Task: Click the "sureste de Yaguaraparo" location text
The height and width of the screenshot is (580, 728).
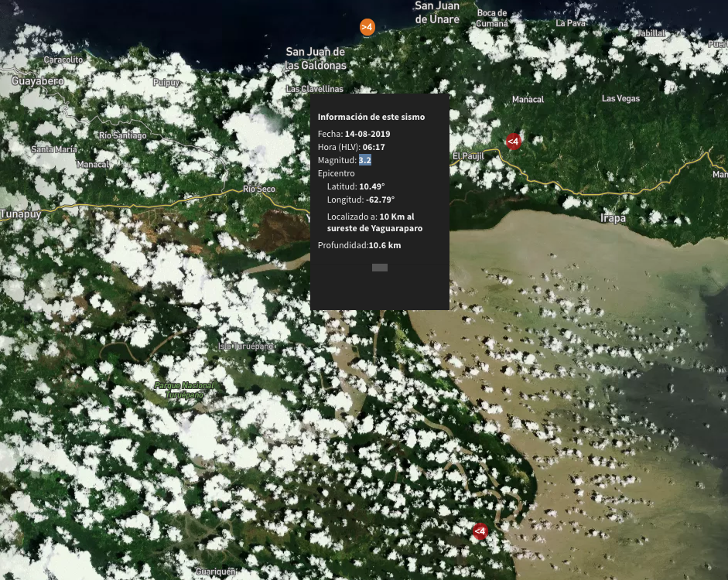Action: [374, 228]
